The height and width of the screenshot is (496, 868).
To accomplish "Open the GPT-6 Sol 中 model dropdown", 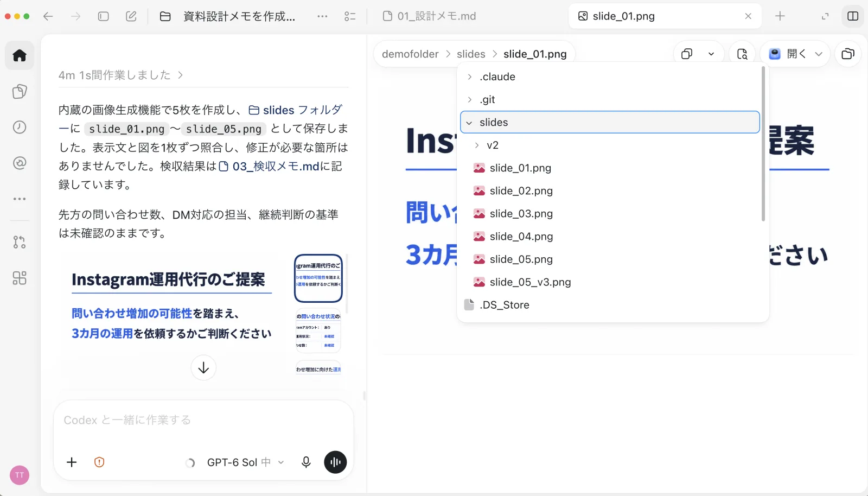I will tap(245, 462).
